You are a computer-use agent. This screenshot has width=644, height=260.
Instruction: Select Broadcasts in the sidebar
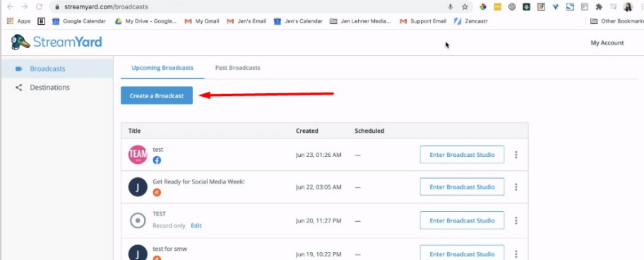[x=57, y=69]
